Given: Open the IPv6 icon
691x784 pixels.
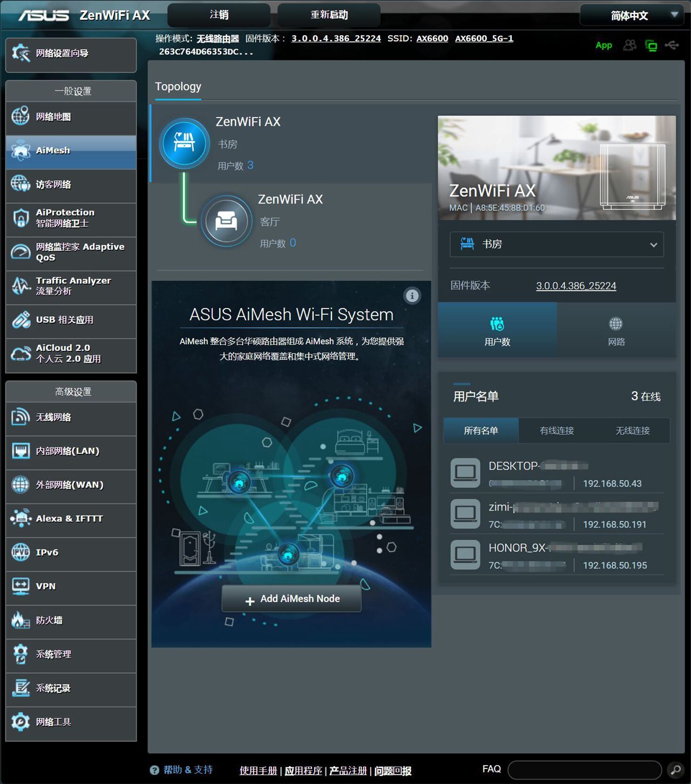Looking at the screenshot, I should point(21,552).
